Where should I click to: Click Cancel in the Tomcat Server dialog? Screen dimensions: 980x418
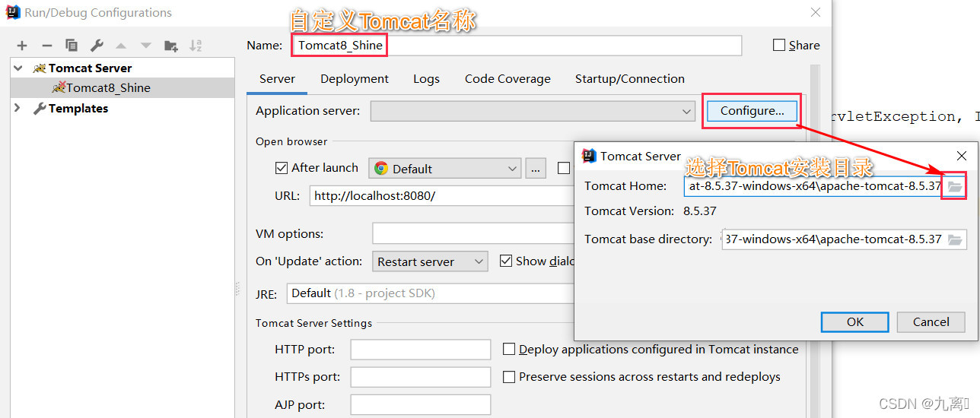coord(931,322)
